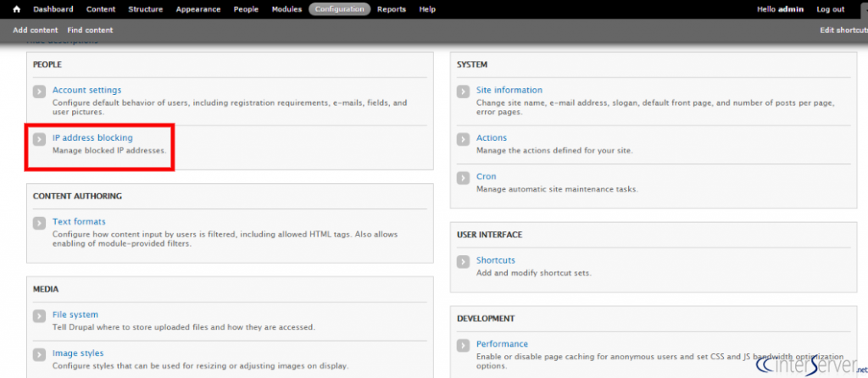The width and height of the screenshot is (868, 378).
Task: Go to the Reports menu
Action: click(392, 9)
